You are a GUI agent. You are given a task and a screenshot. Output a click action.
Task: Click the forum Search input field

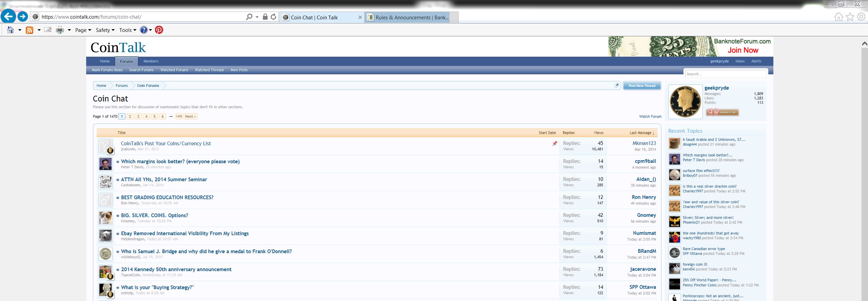click(x=725, y=74)
